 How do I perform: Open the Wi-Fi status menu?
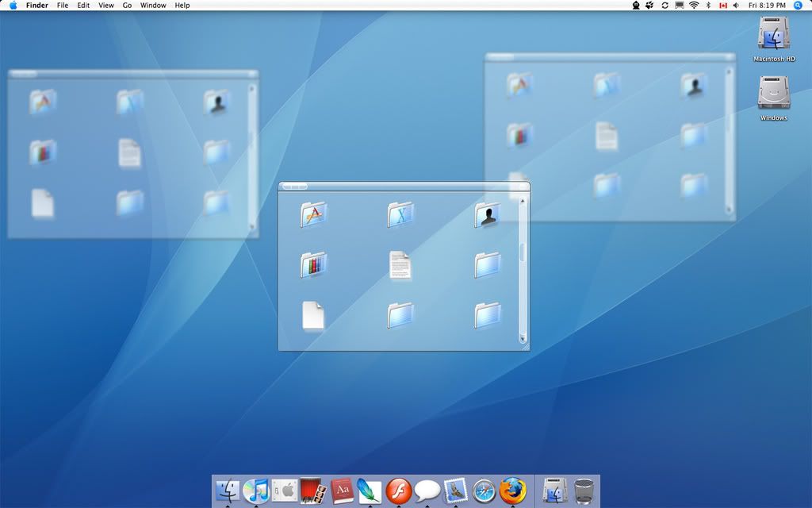(694, 6)
